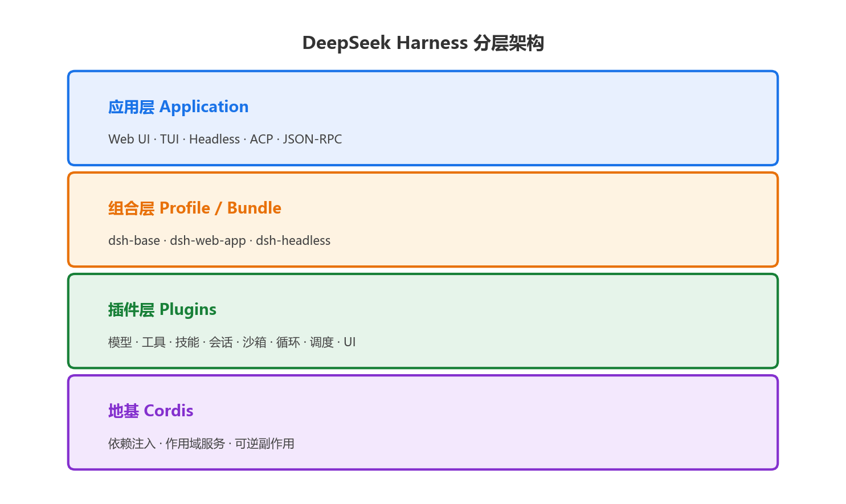Select the 地基 Cordis heading

151,411
